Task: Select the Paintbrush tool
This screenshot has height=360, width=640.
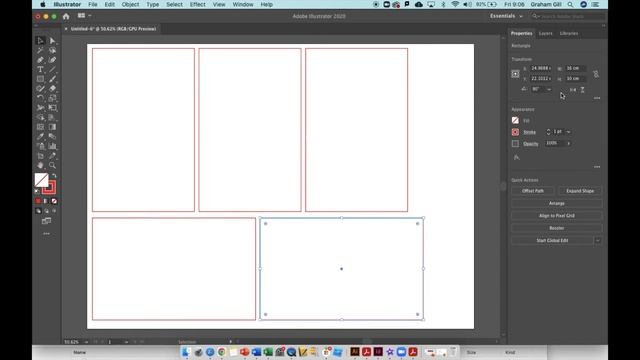Action: [52, 79]
